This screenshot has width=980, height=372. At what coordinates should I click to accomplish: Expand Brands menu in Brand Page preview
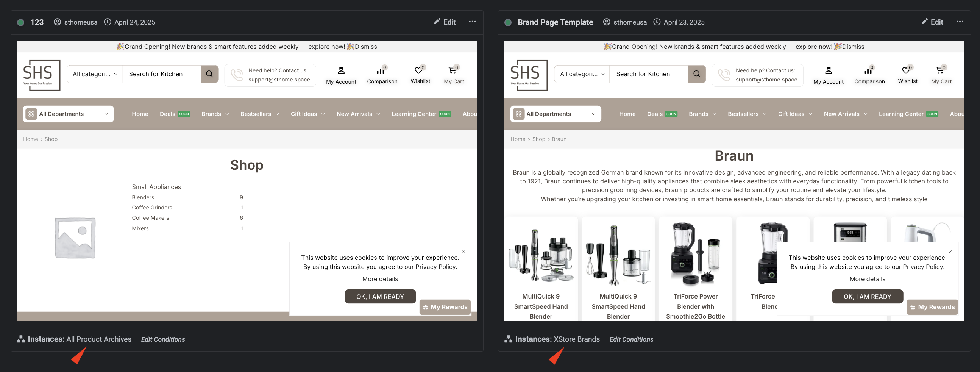pyautogui.click(x=703, y=114)
